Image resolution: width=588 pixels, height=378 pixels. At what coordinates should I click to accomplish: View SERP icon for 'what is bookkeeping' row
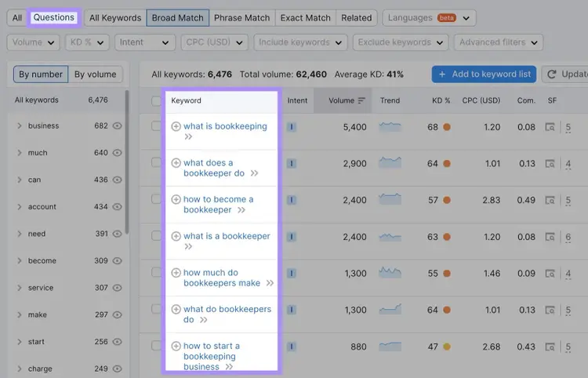pos(550,127)
